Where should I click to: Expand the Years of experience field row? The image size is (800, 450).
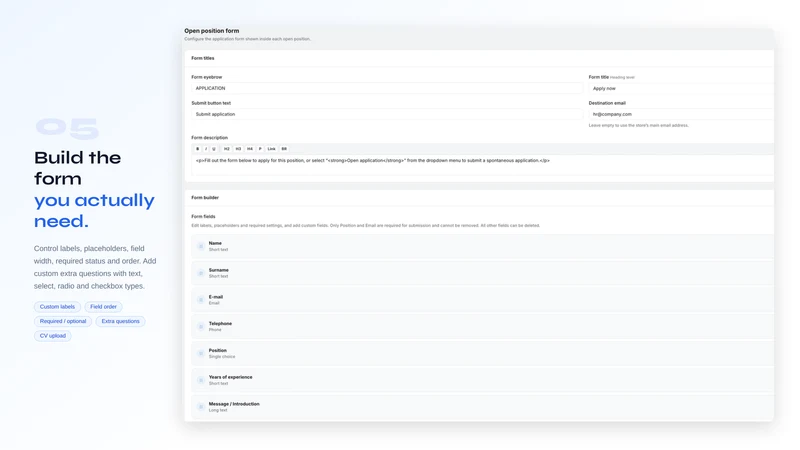pos(482,380)
